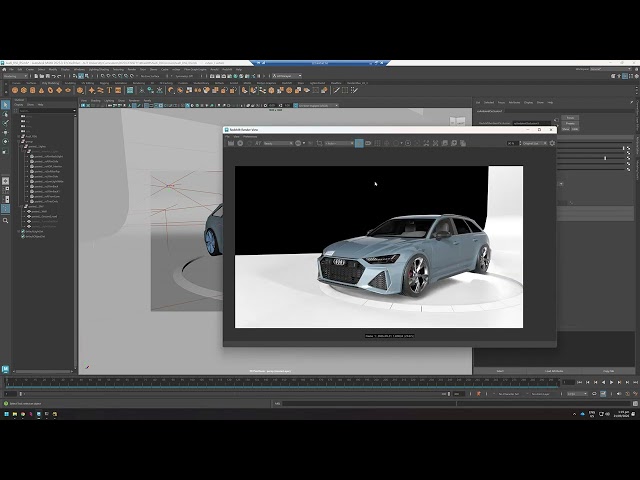Create a polygon torus from the shelf

[x=51, y=90]
